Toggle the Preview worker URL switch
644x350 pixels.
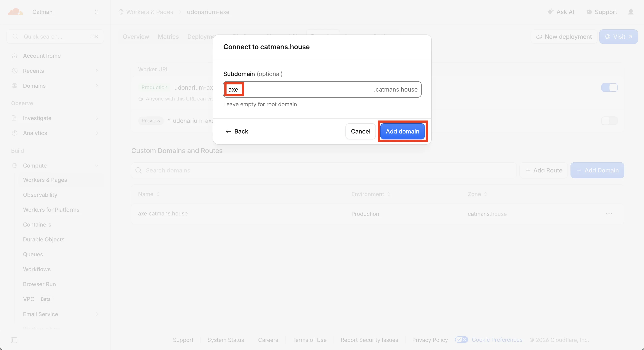pos(609,121)
